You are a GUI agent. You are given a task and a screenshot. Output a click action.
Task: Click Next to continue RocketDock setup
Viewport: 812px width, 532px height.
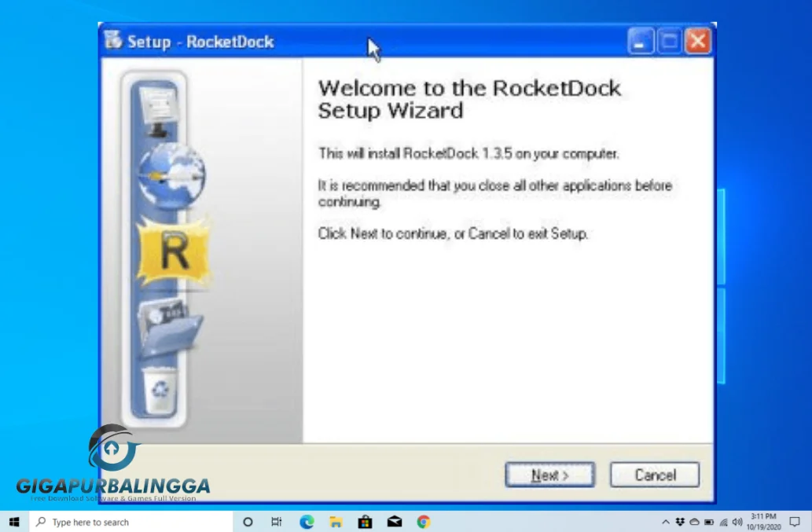(549, 475)
